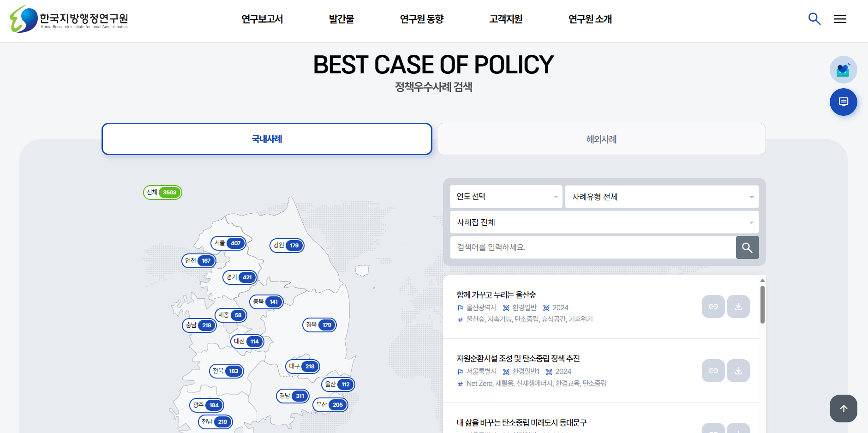The width and height of the screenshot is (868, 433).
Task: Switch to the 해외사례 tab
Action: pyautogui.click(x=601, y=139)
